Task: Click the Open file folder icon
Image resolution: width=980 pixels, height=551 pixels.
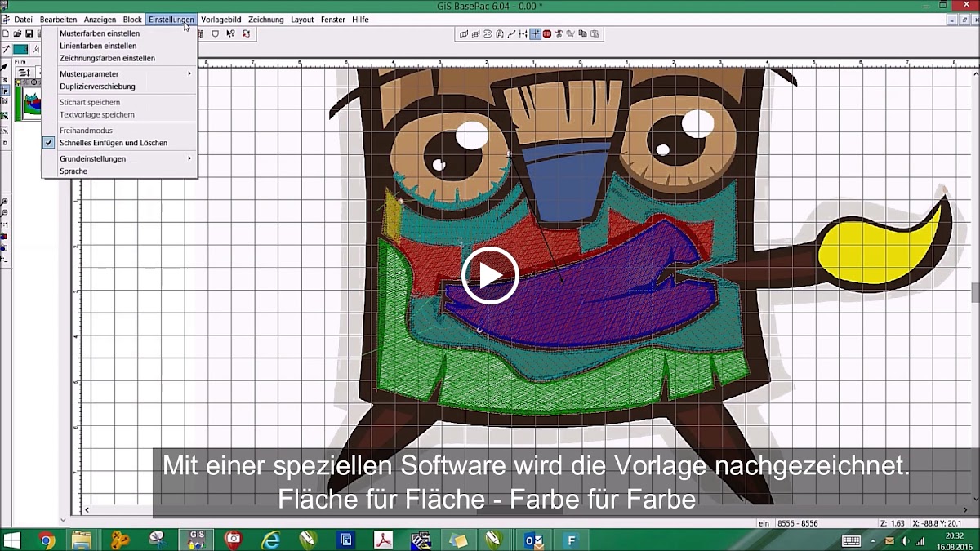Action: [x=17, y=33]
